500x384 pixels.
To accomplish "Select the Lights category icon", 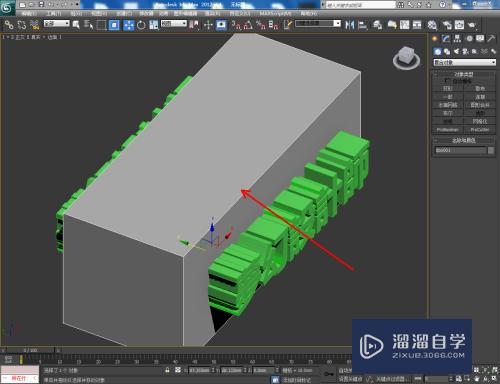I will pyautogui.click(x=456, y=51).
